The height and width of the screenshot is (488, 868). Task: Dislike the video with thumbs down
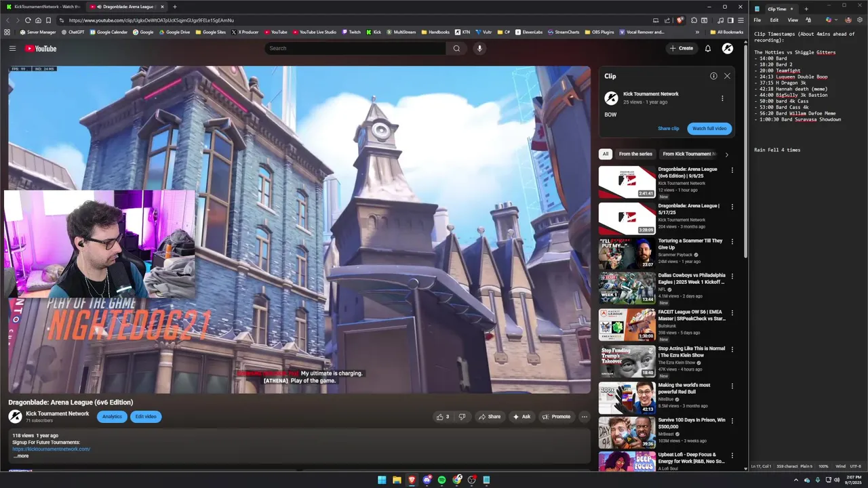click(462, 417)
